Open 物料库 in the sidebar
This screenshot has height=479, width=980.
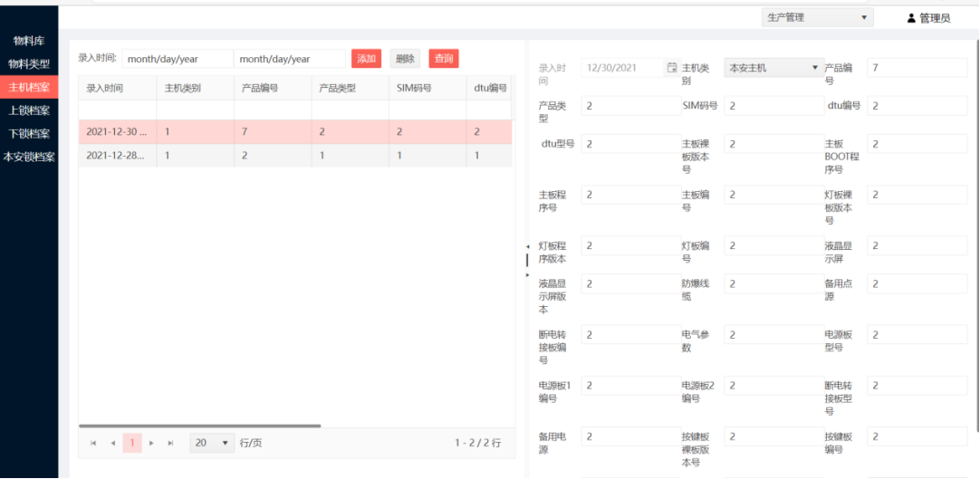click(x=29, y=42)
